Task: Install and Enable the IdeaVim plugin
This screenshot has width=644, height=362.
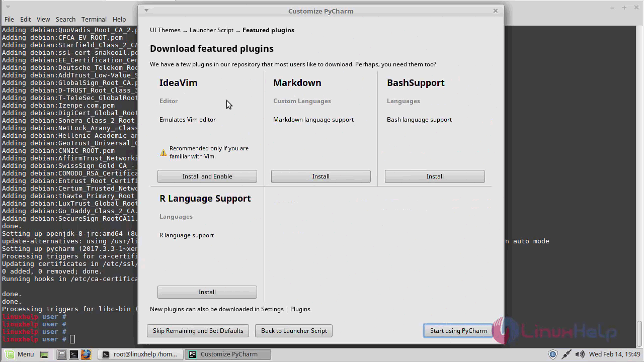Action: click(x=207, y=176)
